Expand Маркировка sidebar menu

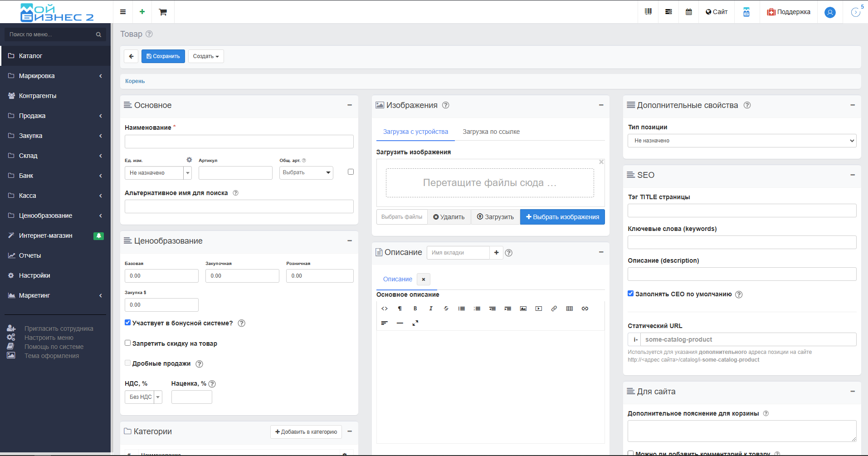click(55, 76)
